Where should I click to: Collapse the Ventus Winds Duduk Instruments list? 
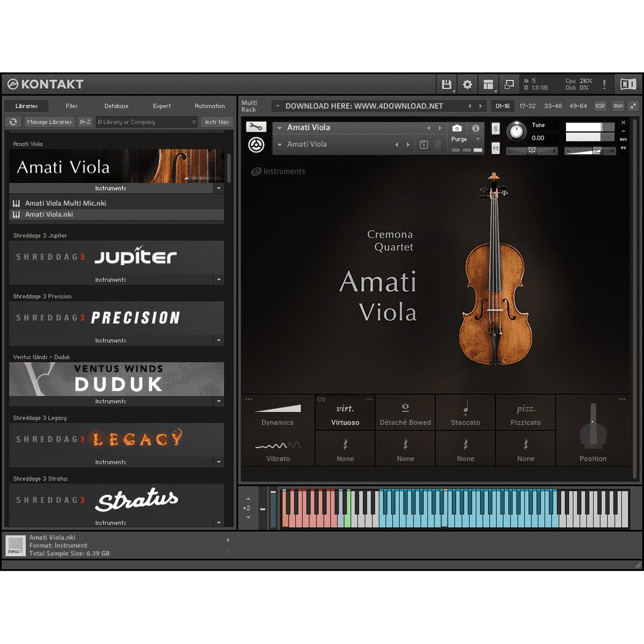(218, 401)
